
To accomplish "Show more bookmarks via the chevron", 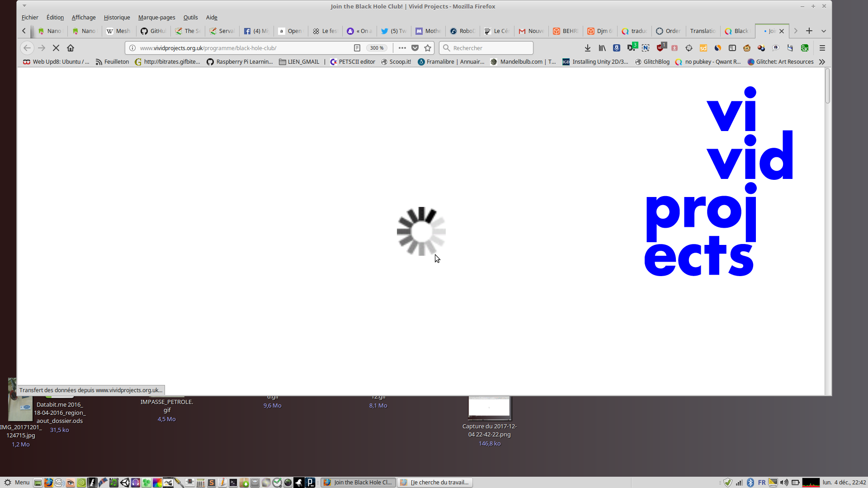I will [x=822, y=62].
